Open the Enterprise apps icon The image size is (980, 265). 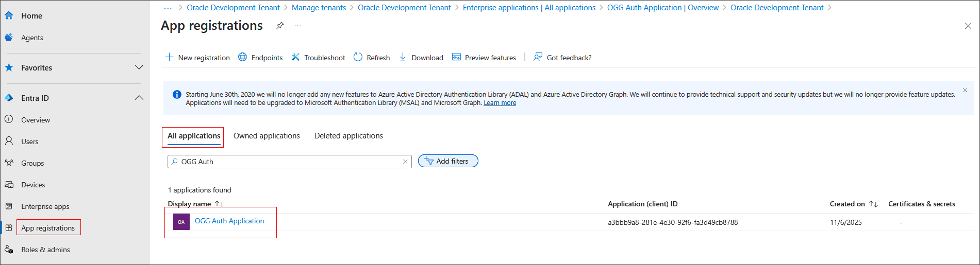pos(9,206)
